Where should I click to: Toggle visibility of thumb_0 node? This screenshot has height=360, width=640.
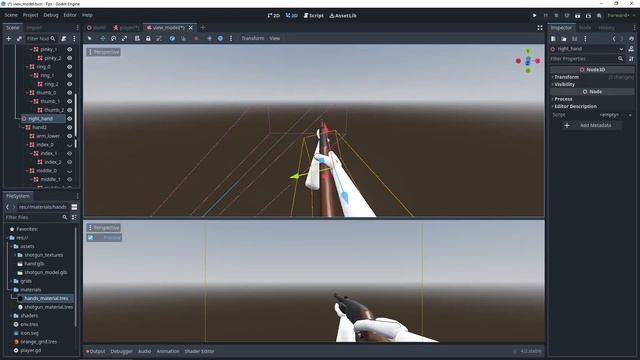coord(69,93)
